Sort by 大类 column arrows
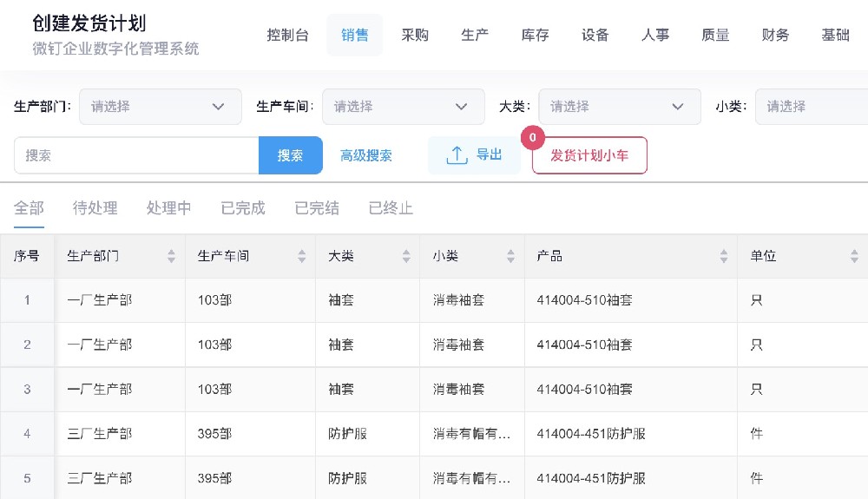 click(406, 256)
